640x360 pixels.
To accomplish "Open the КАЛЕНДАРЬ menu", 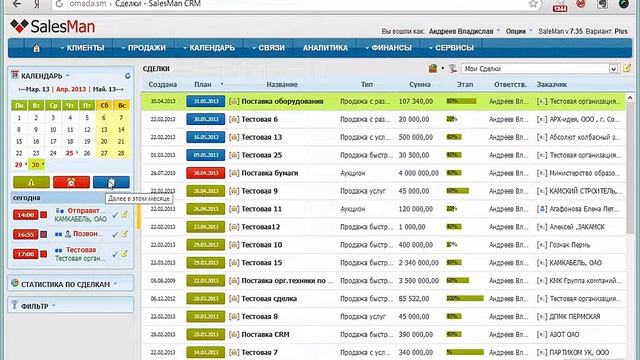I will tap(209, 48).
